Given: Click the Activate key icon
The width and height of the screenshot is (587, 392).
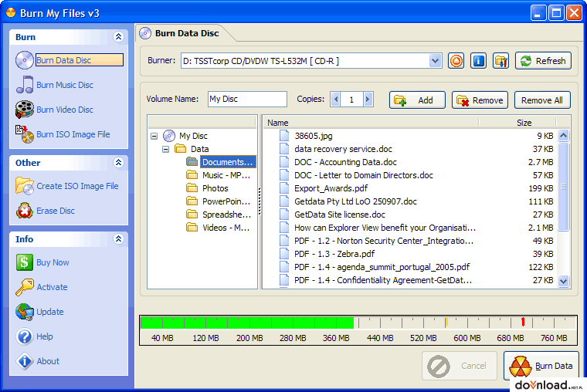Looking at the screenshot, I should point(25,287).
